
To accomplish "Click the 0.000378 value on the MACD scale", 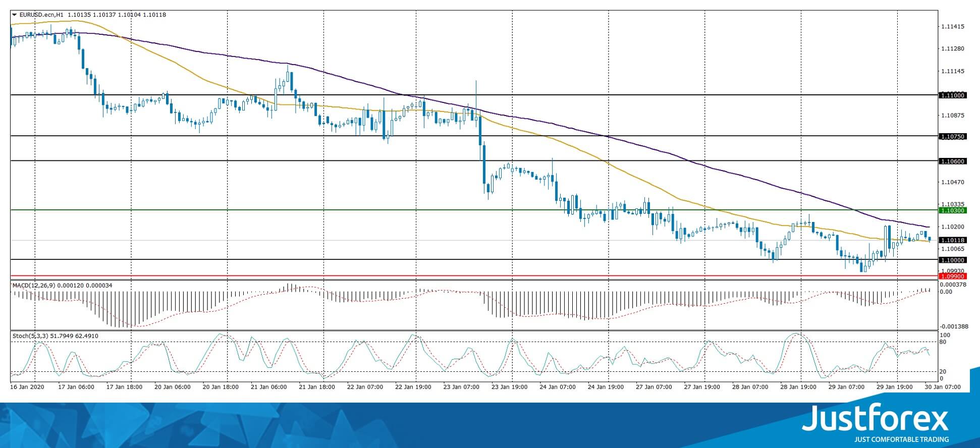I will 954,285.
